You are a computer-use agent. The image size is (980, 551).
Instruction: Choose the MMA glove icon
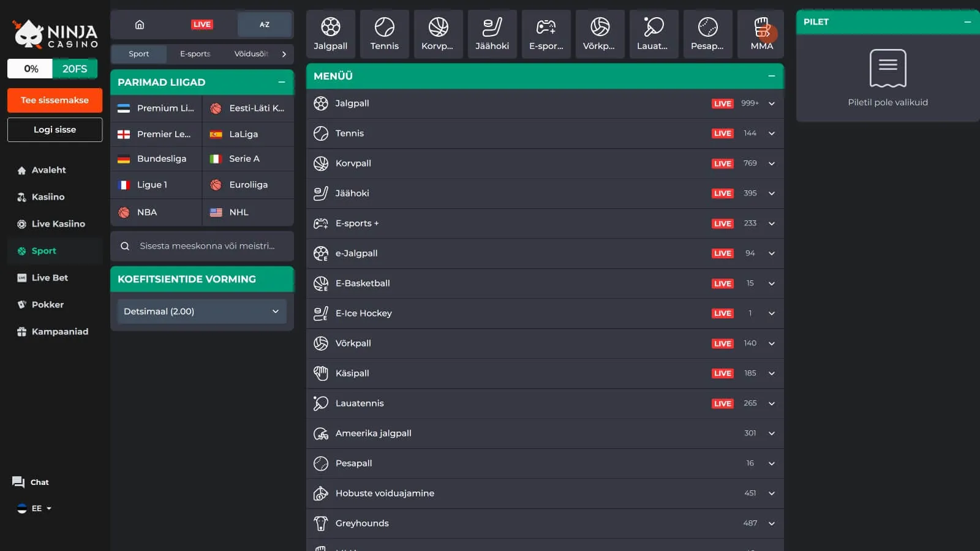point(761,34)
